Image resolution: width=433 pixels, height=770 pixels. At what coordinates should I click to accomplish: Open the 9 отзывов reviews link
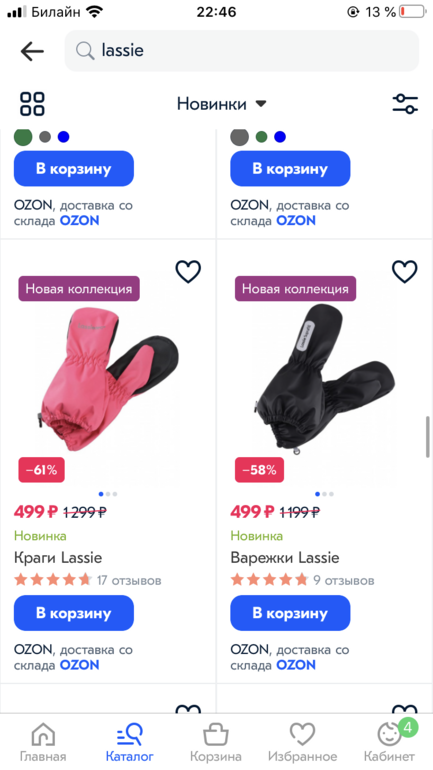point(344,580)
